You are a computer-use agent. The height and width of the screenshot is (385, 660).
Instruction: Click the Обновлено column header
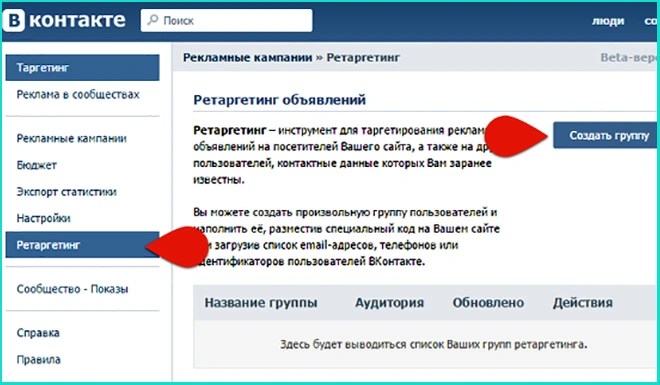[488, 303]
